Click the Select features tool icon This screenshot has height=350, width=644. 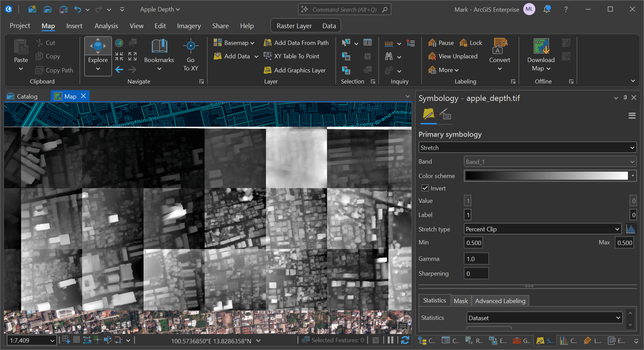point(346,43)
